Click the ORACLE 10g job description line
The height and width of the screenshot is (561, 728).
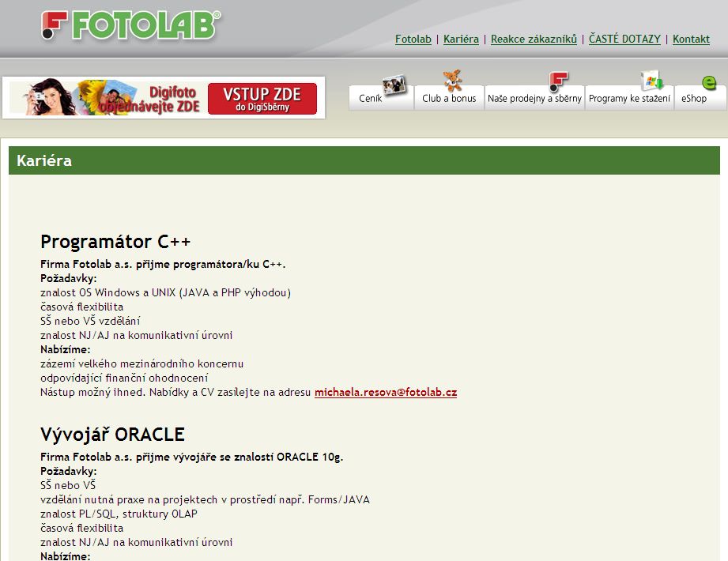coord(192,457)
